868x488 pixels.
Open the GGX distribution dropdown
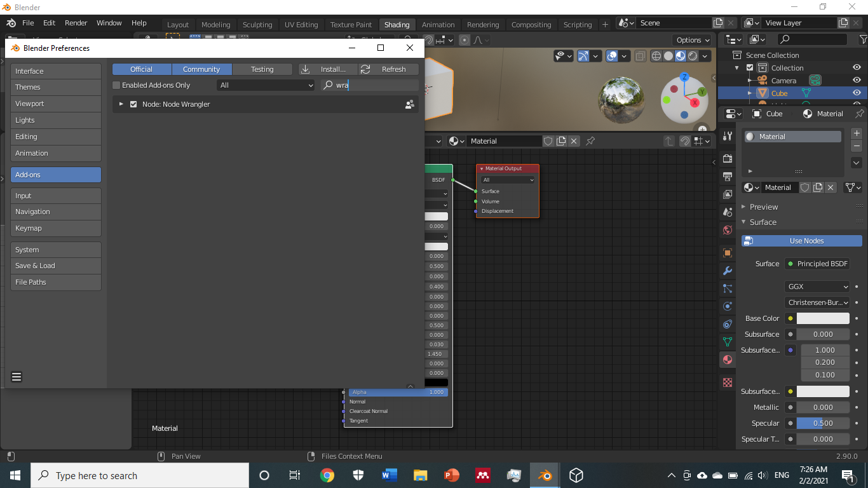[817, 287]
